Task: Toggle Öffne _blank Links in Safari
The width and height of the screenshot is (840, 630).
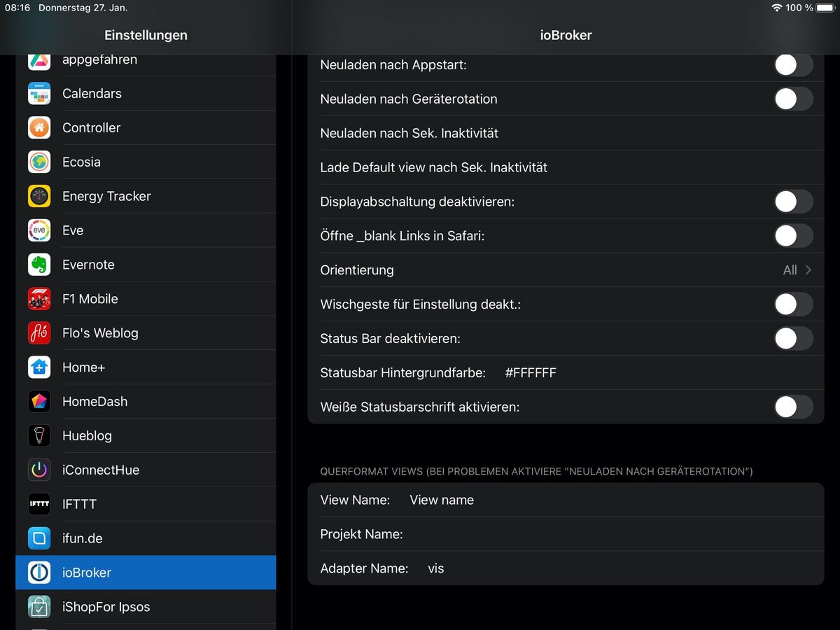Action: (x=793, y=236)
